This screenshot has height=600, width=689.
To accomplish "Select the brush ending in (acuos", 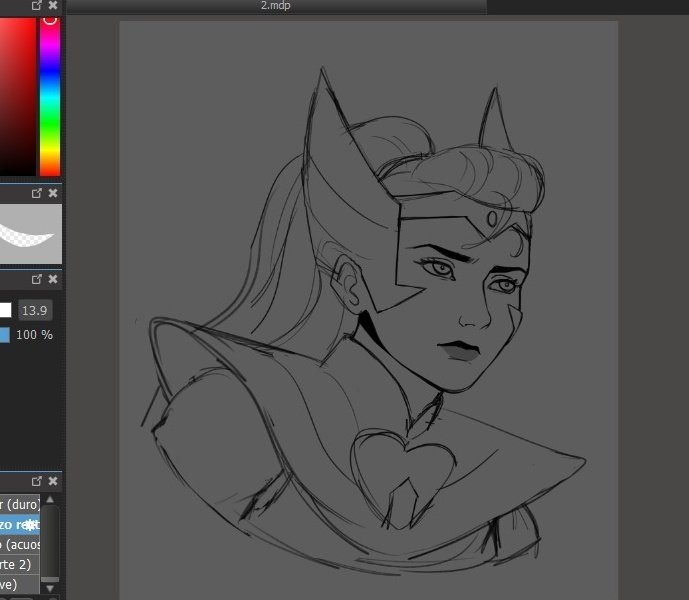I will click(x=20, y=545).
